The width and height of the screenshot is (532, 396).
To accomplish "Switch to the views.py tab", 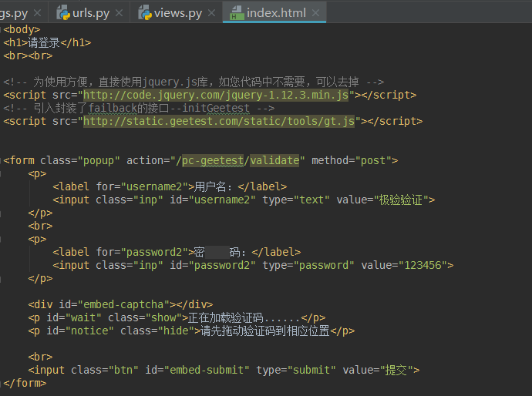I will [177, 13].
